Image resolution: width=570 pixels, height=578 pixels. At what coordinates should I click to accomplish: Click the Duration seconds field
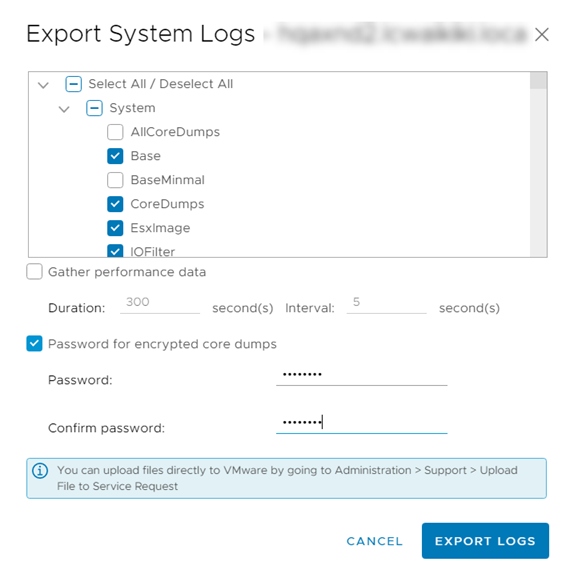click(160, 303)
